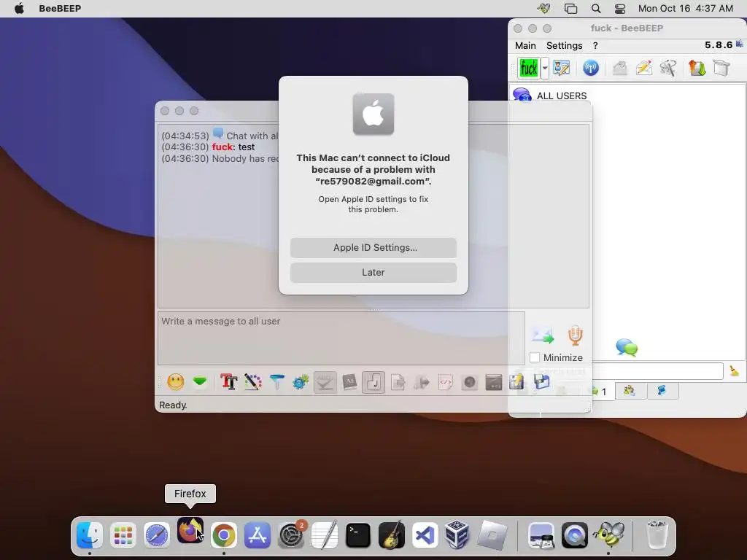Click the green user status button

pos(529,68)
